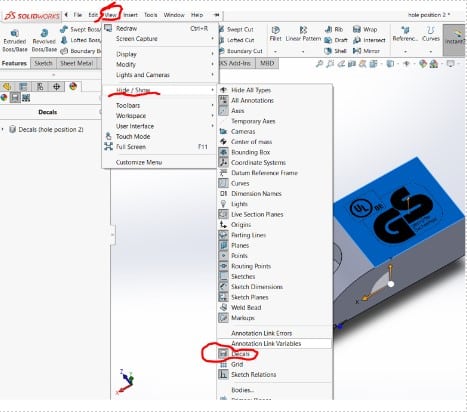This screenshot has width=467, height=412.
Task: Click the Lights bulb icon
Action: click(223, 204)
